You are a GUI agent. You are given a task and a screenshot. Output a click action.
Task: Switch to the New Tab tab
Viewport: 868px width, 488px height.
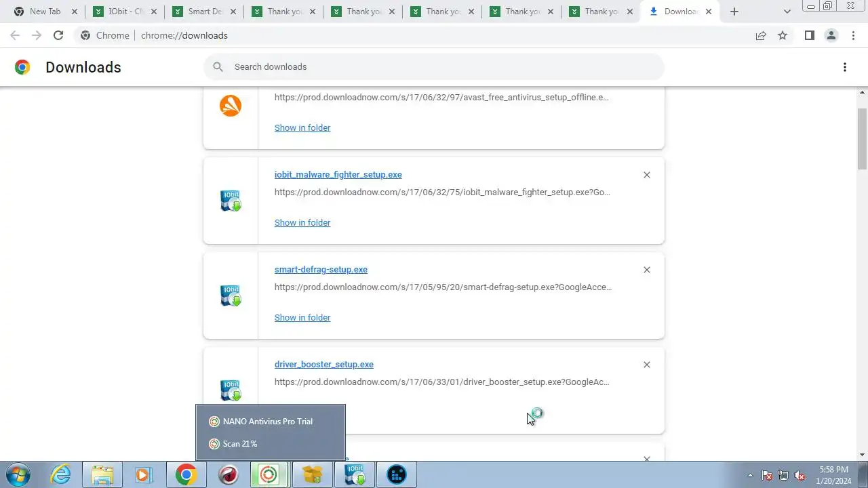[x=45, y=12]
